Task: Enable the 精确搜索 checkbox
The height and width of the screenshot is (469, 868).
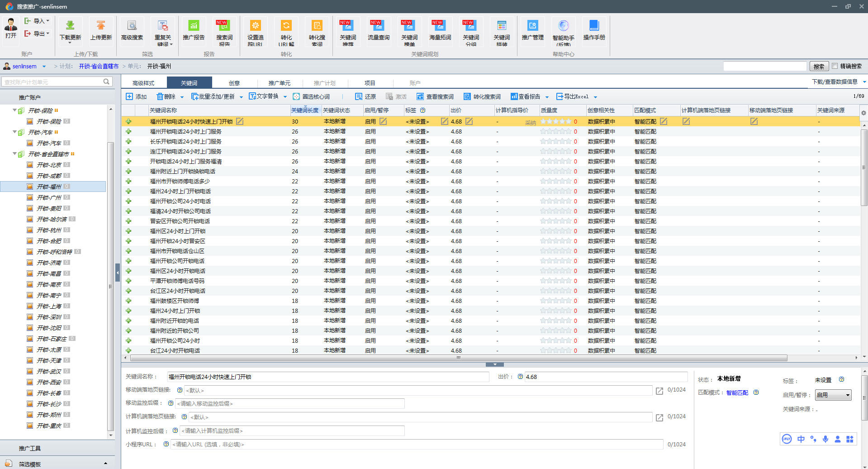Action: pos(835,66)
